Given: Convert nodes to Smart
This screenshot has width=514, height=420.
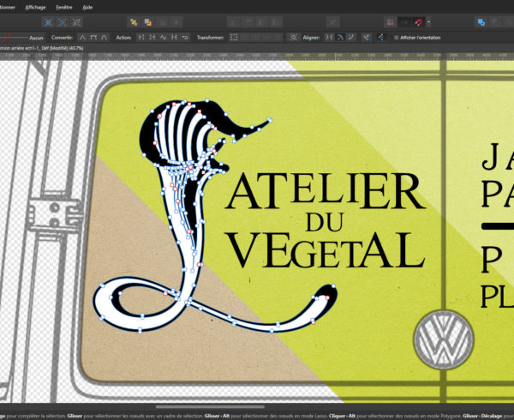Looking at the screenshot, I should pos(104,38).
